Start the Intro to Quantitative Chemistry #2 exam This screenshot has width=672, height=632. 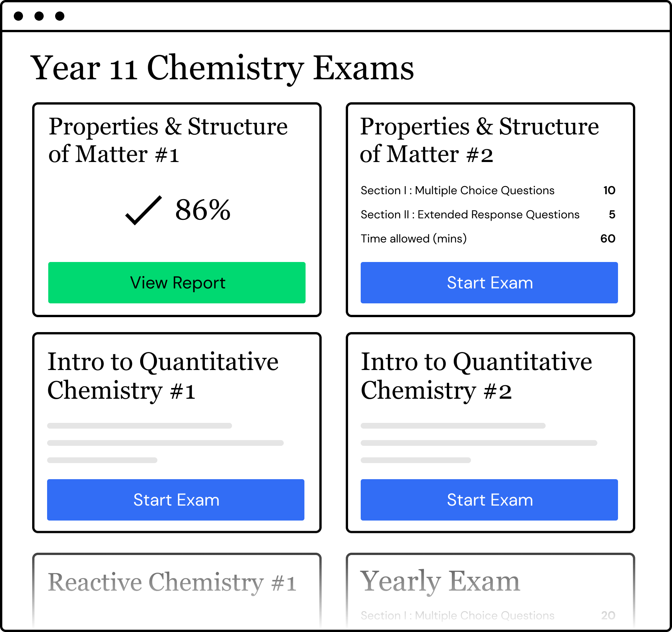pos(489,500)
